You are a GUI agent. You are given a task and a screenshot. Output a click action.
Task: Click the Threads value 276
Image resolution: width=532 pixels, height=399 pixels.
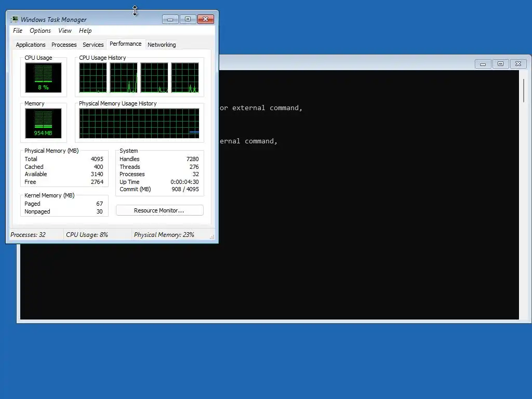pyautogui.click(x=194, y=167)
